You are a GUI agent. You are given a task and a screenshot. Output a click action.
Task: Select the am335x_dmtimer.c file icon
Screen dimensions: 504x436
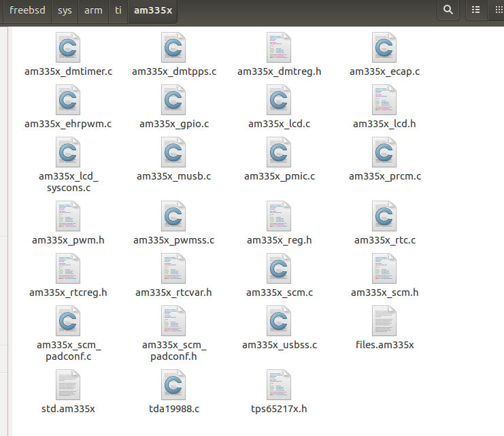68,47
